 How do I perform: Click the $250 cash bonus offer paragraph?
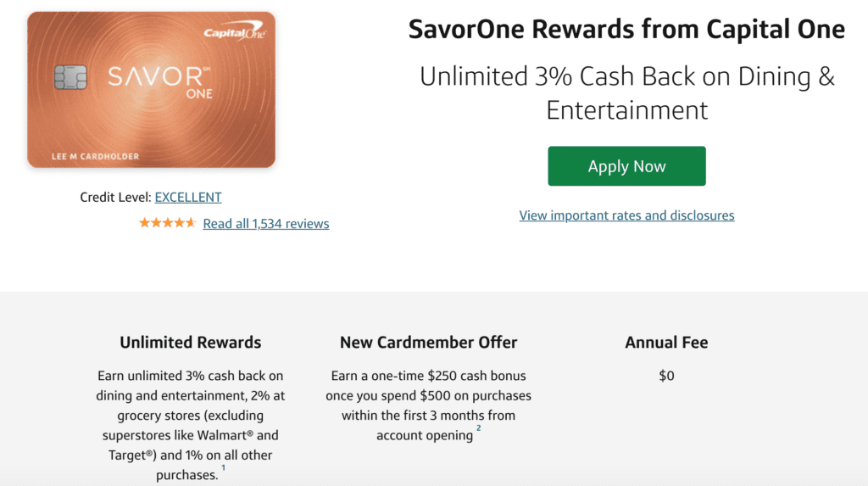click(x=428, y=405)
